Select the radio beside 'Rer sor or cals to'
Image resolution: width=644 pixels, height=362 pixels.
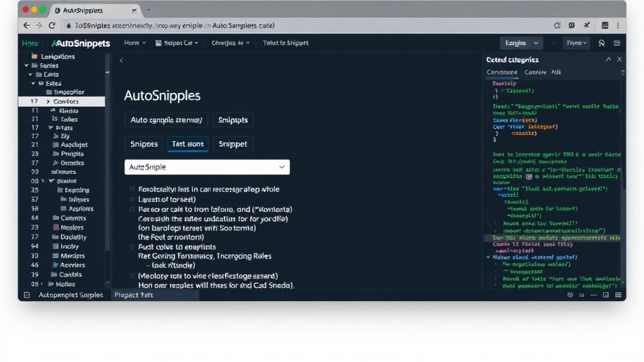coord(132,209)
